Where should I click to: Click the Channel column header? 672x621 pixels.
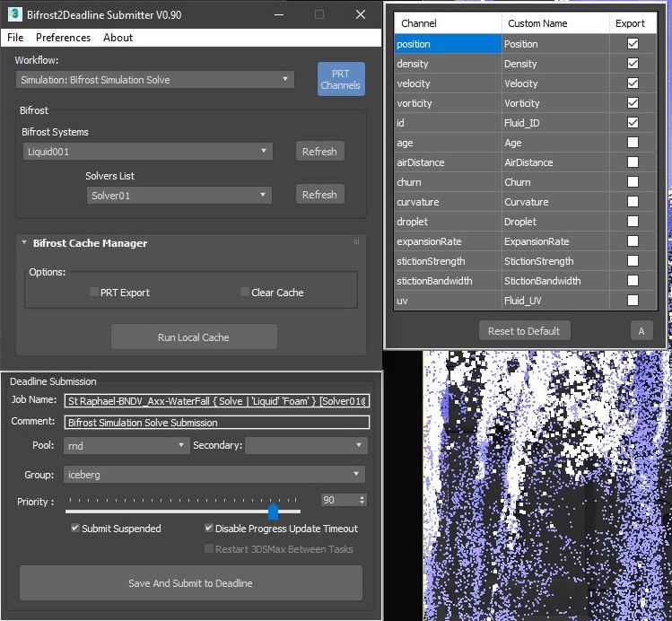[448, 23]
